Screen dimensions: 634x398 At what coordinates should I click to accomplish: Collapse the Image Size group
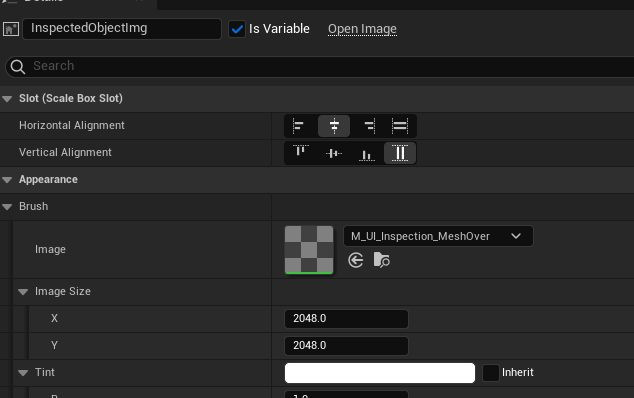pyautogui.click(x=23, y=292)
